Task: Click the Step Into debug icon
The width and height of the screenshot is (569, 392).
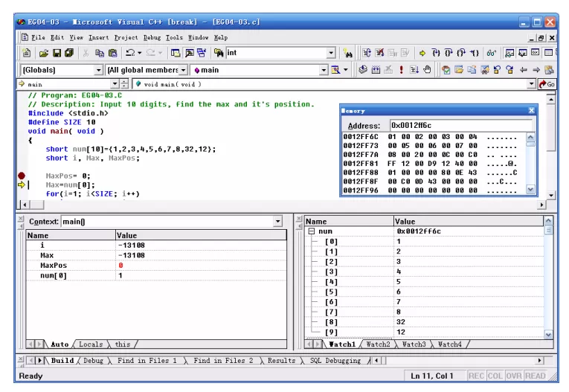Action: [x=436, y=54]
